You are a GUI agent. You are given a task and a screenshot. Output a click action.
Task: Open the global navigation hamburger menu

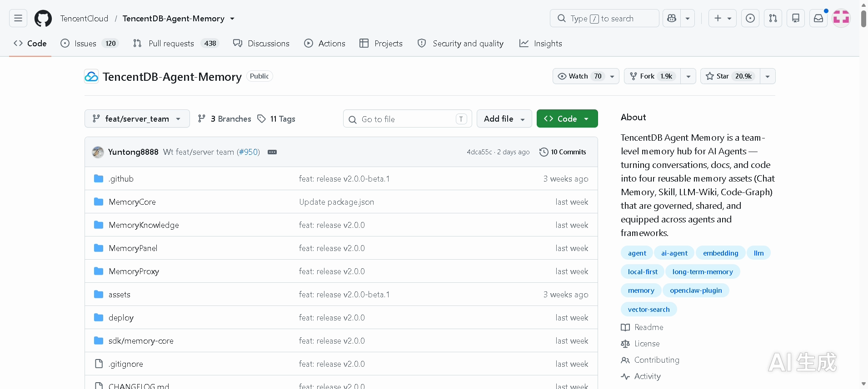(18, 18)
